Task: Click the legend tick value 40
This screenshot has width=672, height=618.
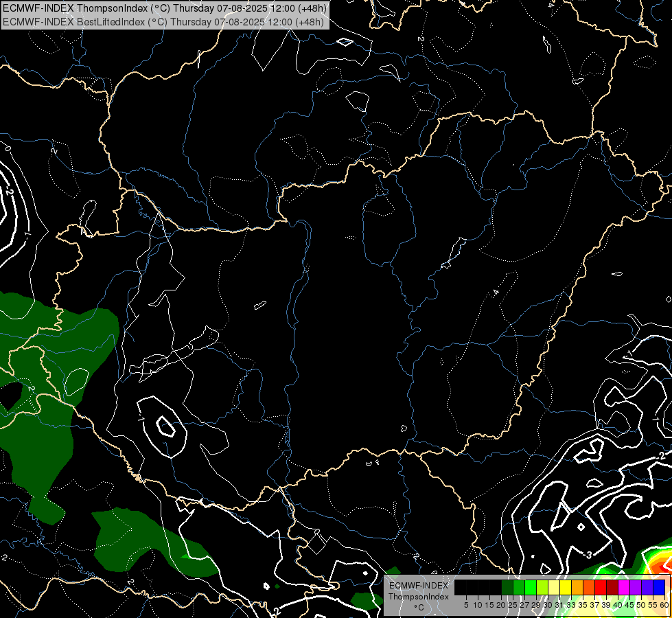Action: click(618, 605)
